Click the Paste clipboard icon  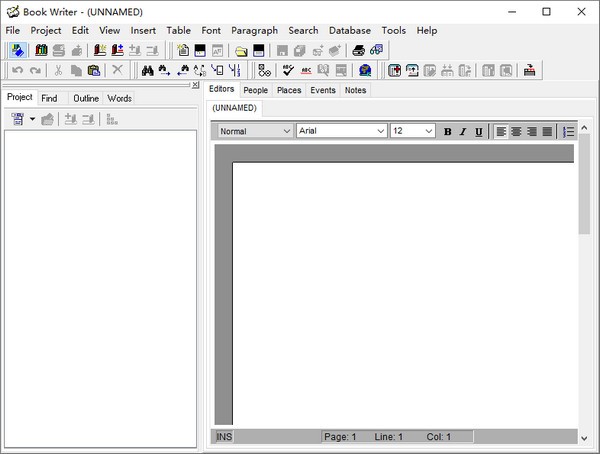pos(94,70)
